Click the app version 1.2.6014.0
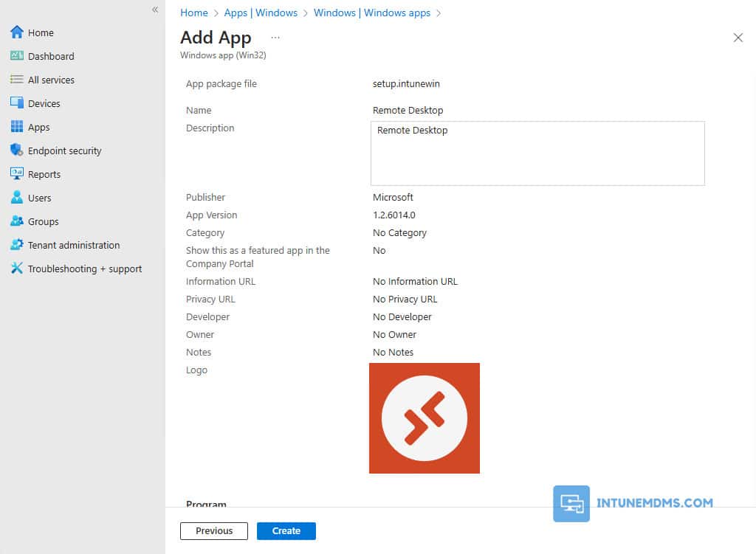 pos(394,215)
